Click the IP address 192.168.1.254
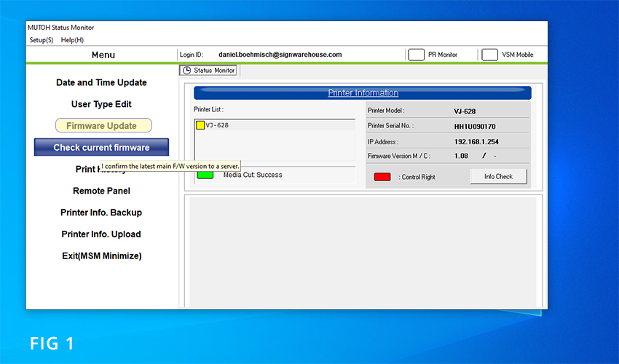Viewport: 619px width, 364px height. 476,141
